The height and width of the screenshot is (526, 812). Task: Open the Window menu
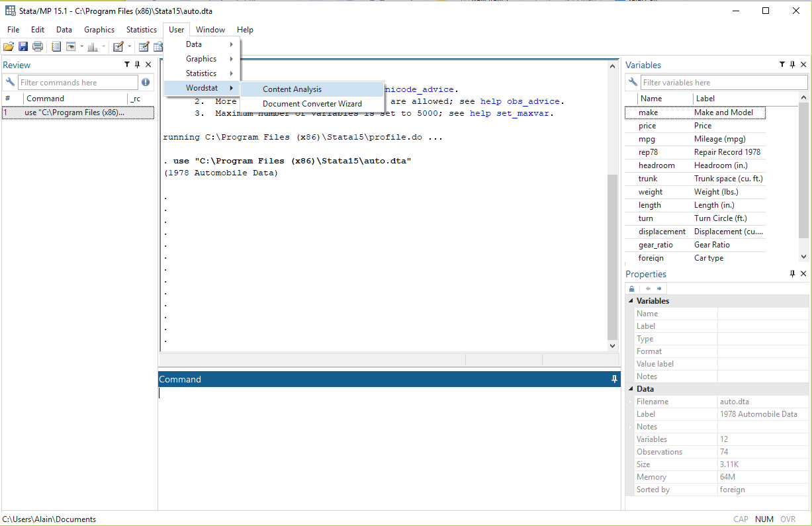(x=210, y=30)
